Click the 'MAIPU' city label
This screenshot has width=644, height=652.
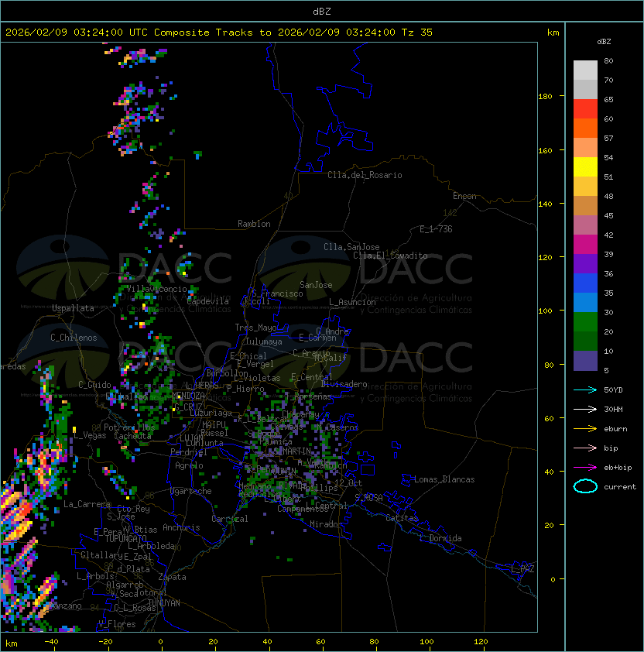[x=214, y=425]
